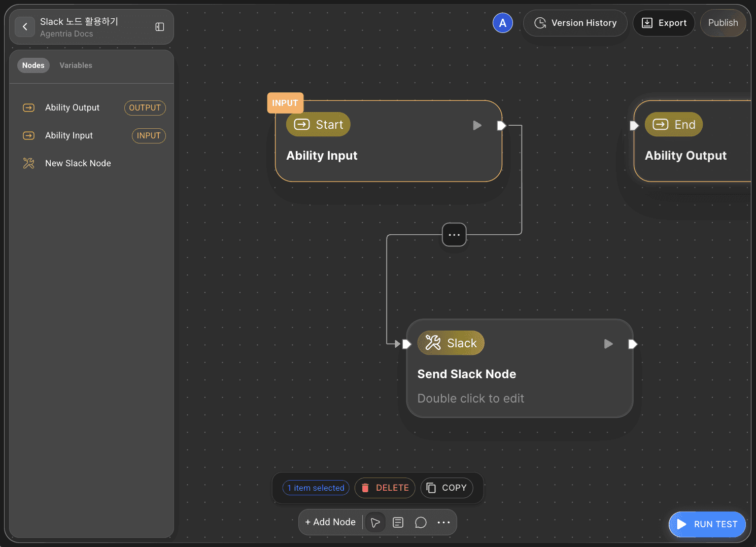The height and width of the screenshot is (547, 756).
Task: Click the Ability Input node output port
Action: [501, 125]
